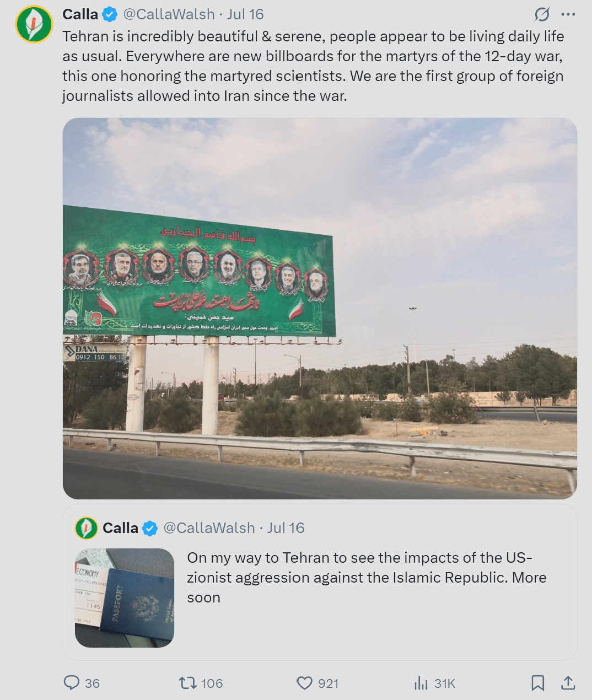
Task: Open the quoted tweet's Jul 16 timestamp
Action: tap(286, 528)
